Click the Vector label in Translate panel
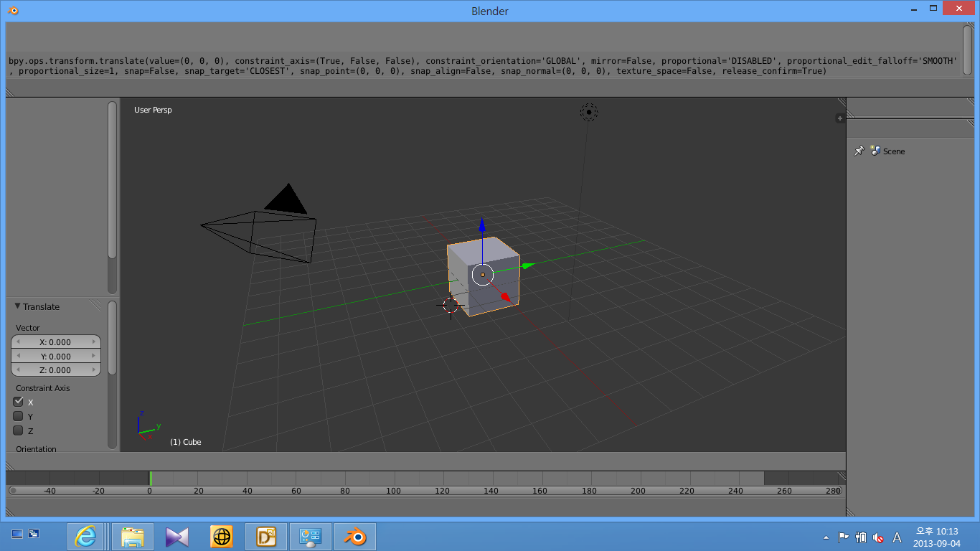The image size is (980, 551). tap(28, 328)
